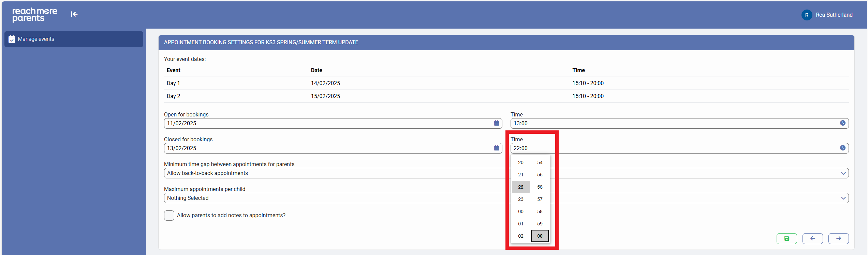Go back with the left arrow button
Viewport: 868px width, 255px height.
(812, 239)
